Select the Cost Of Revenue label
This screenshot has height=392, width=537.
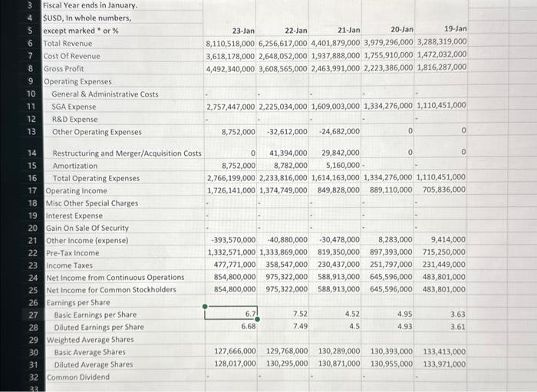71,56
